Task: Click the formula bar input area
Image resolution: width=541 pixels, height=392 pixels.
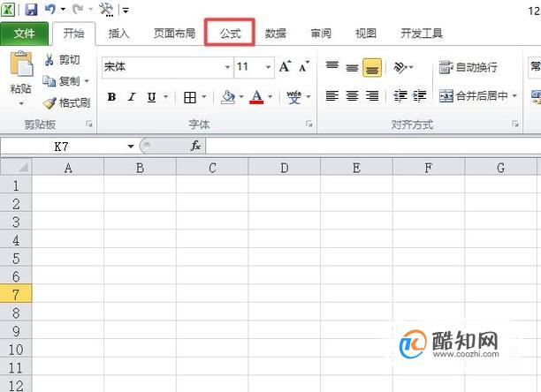Action: point(373,147)
